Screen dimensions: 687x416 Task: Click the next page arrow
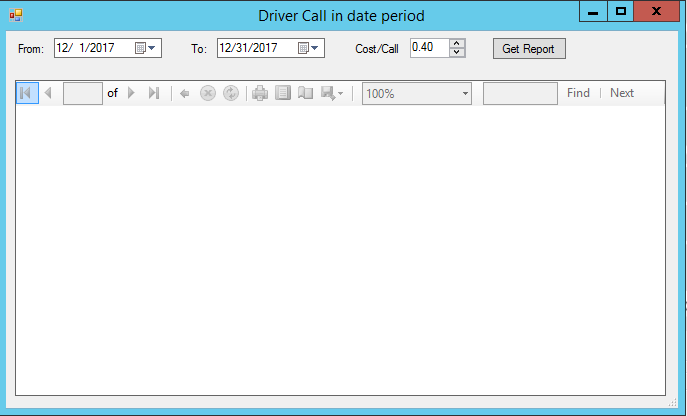[x=131, y=93]
